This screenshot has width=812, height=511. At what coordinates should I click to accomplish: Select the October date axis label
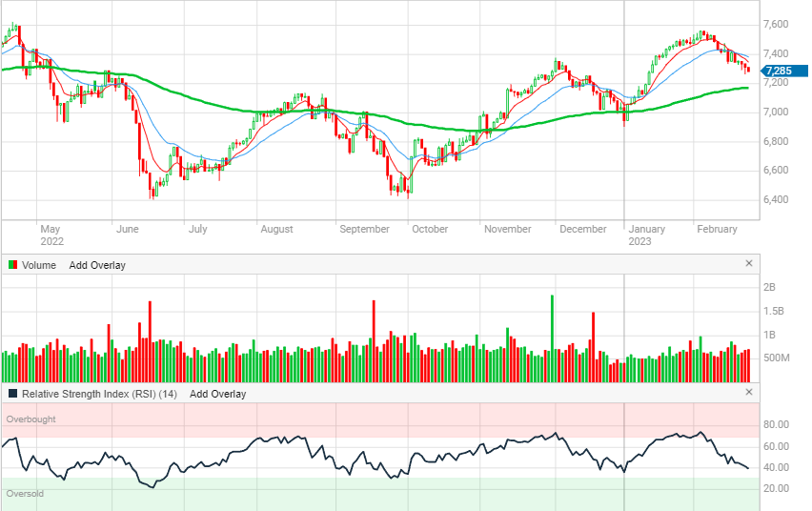point(430,229)
